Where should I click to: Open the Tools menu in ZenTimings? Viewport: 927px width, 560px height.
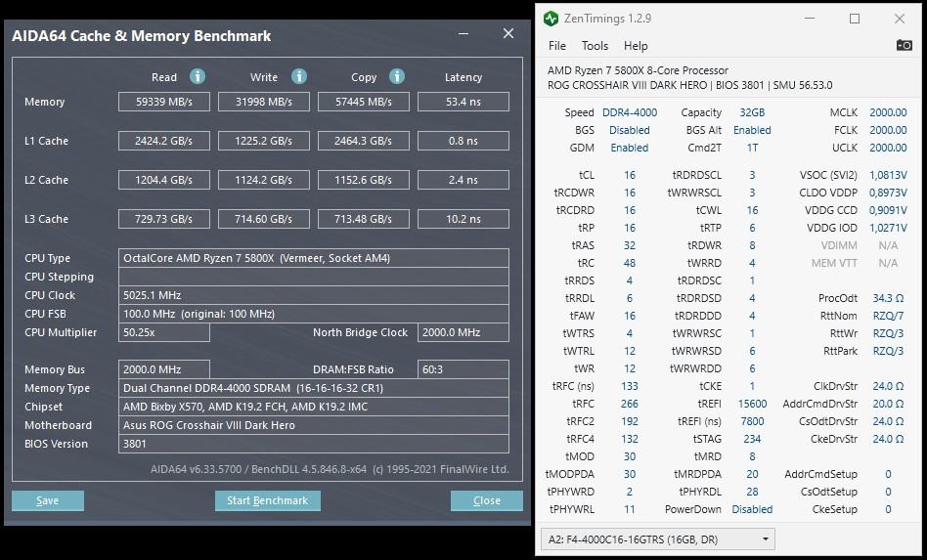click(x=595, y=46)
